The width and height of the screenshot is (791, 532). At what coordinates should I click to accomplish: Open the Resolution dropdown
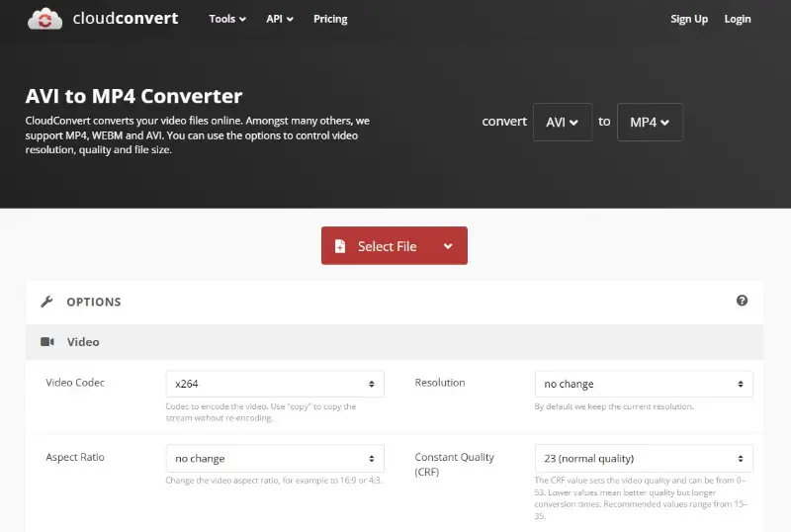pos(643,384)
